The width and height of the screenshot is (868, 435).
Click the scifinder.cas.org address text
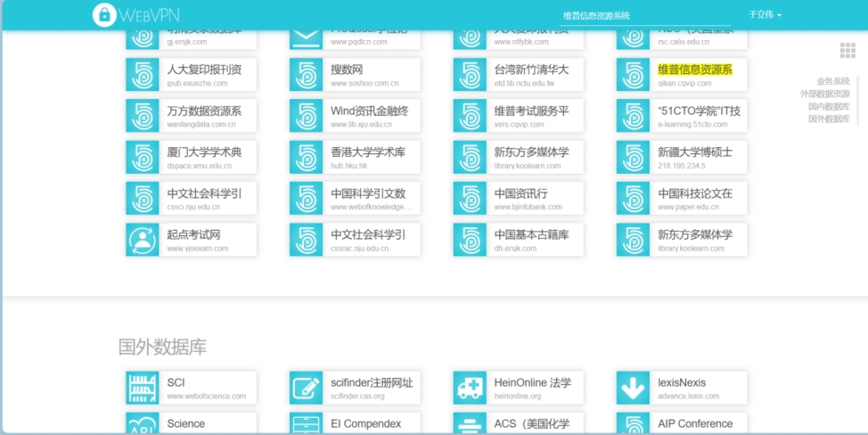pyautogui.click(x=357, y=397)
